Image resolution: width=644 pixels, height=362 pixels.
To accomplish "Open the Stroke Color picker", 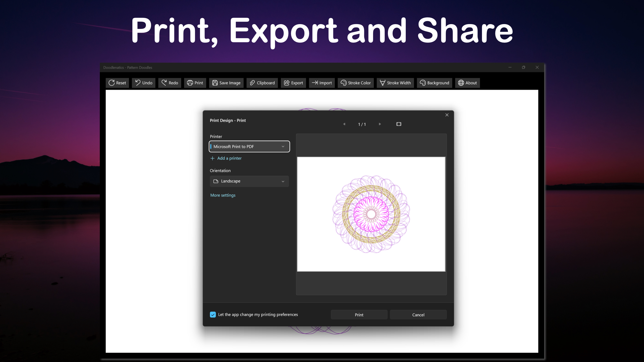I will tap(355, 83).
